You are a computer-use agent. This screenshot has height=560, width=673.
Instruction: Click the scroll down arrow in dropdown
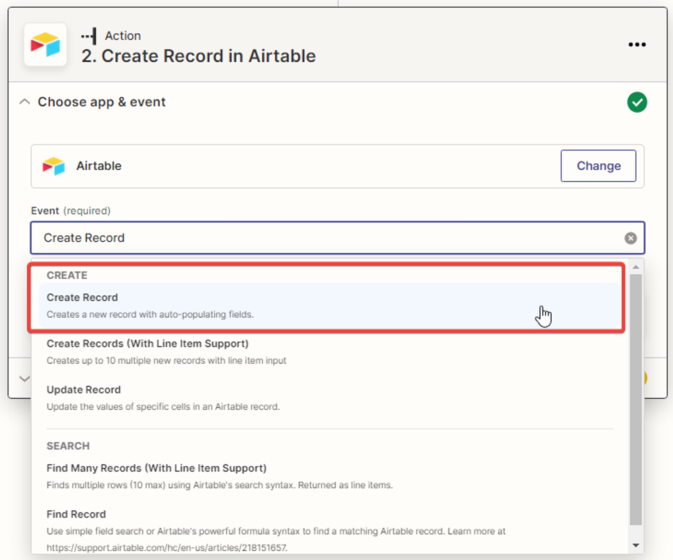636,546
